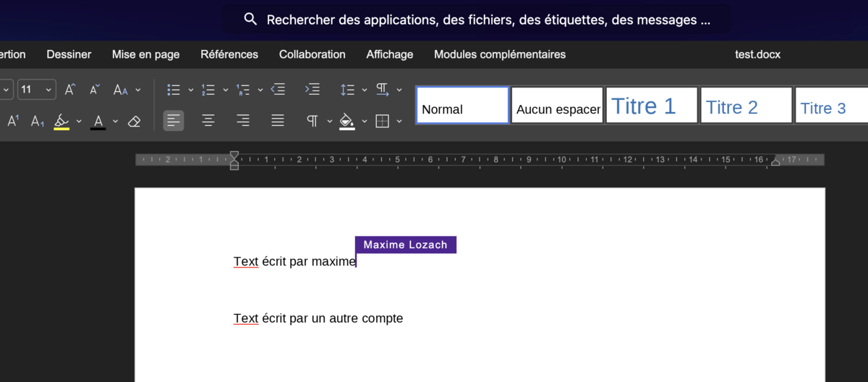Insert a numbered list
The height and width of the screenshot is (382, 868).
click(x=208, y=90)
